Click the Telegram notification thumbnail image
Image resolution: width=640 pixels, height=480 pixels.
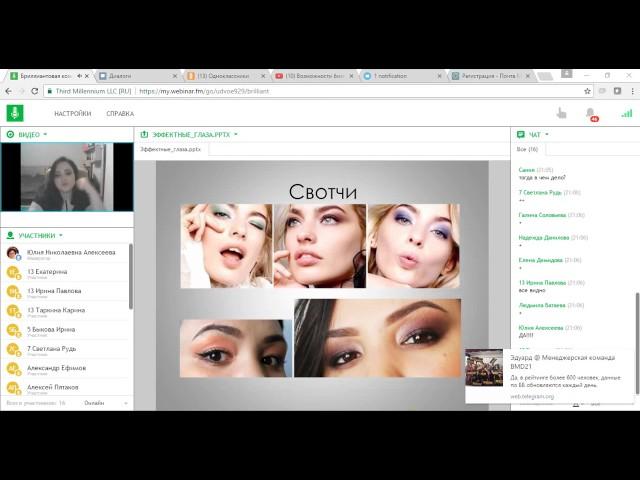click(484, 367)
